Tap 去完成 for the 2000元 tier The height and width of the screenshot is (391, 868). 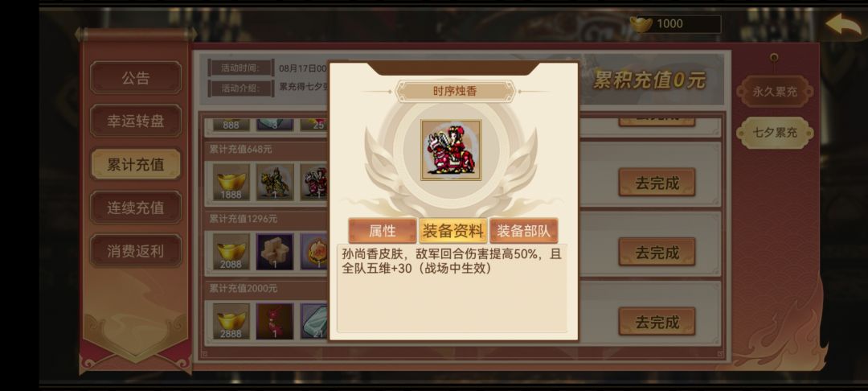click(657, 321)
